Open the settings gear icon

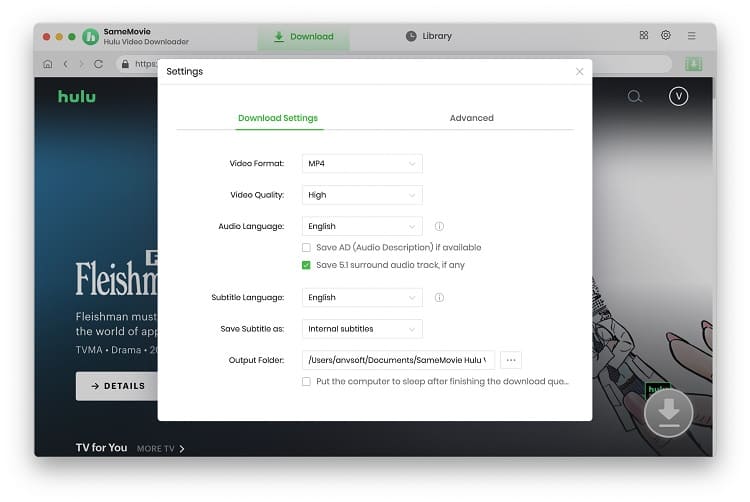click(666, 35)
